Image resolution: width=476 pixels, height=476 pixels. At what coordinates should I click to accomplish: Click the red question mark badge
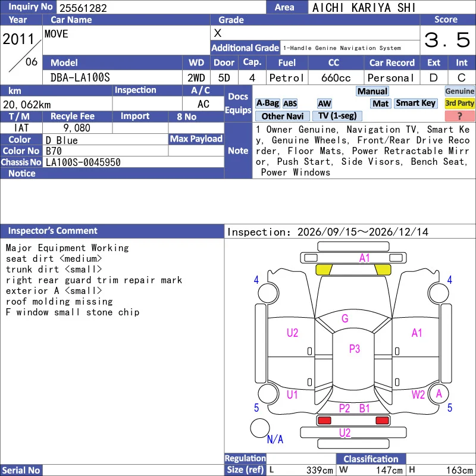459,115
